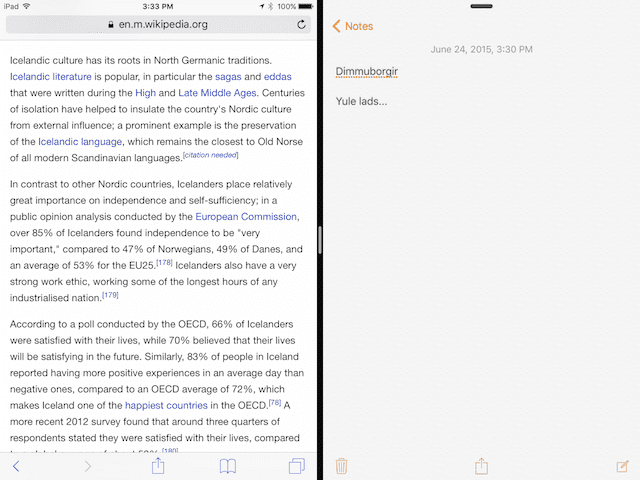
Task: Share the Wikipedia page from Safari
Action: coord(157,466)
